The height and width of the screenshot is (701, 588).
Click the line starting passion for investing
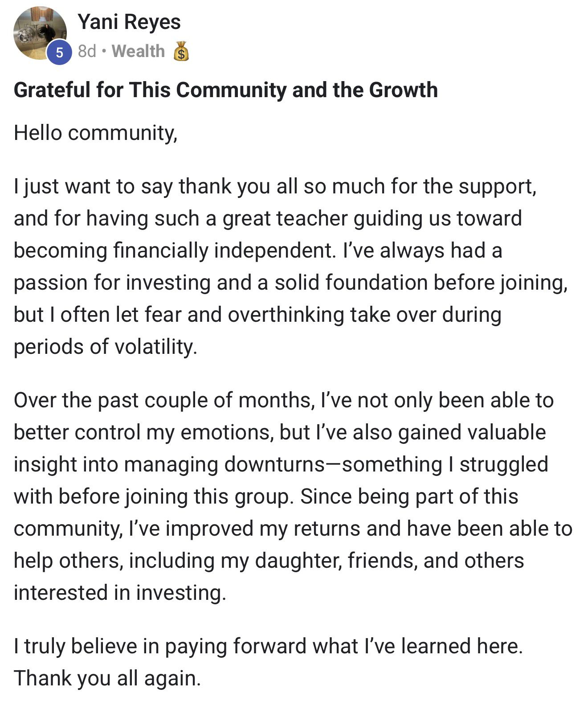(290, 283)
